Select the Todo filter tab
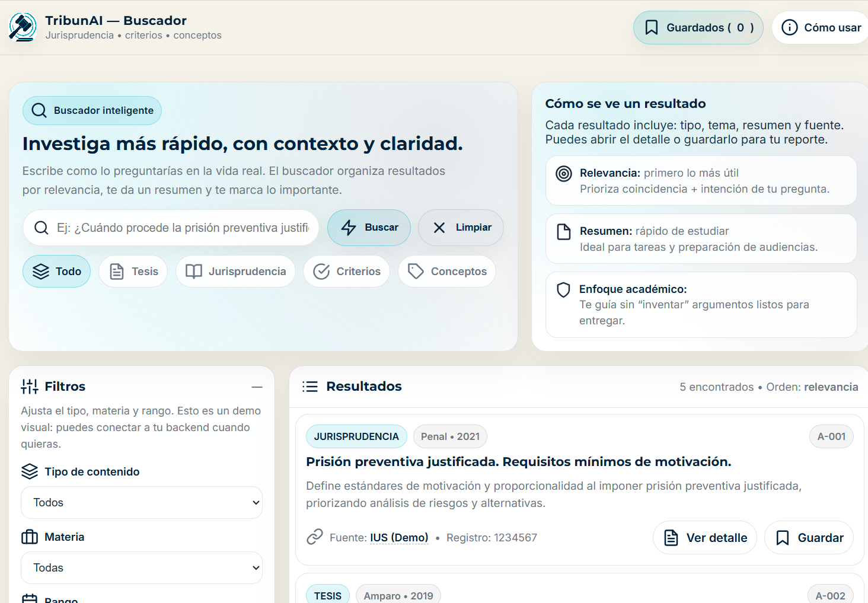This screenshot has width=868, height=603. 56,272
